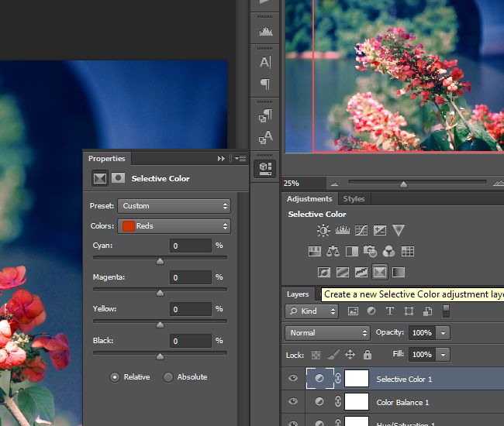Click the Brightness/Contrast adjustment icon
The width and height of the screenshot is (504, 426).
click(x=323, y=230)
